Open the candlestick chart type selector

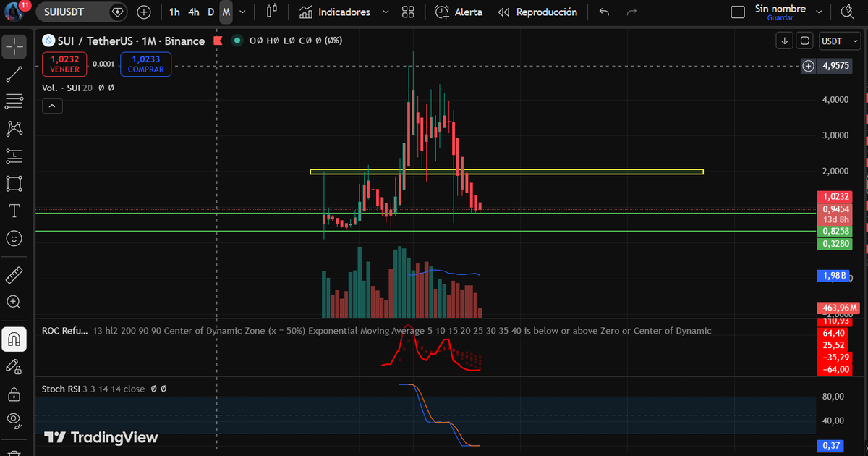pos(272,12)
